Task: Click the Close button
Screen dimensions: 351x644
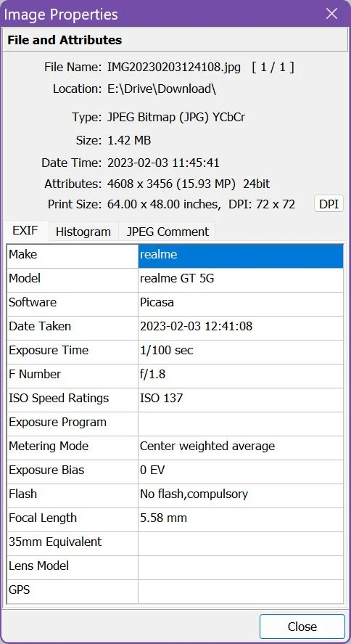Action: coord(302,627)
